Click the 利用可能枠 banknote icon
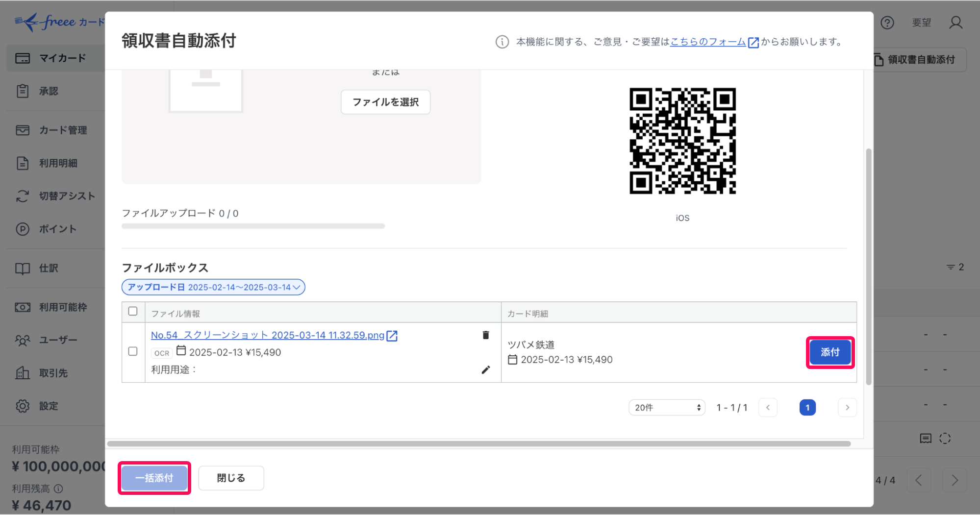This screenshot has height=515, width=980. 23,307
